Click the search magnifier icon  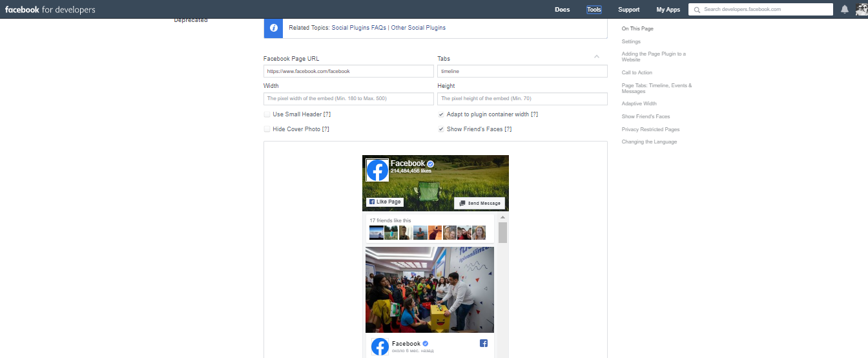[697, 10]
